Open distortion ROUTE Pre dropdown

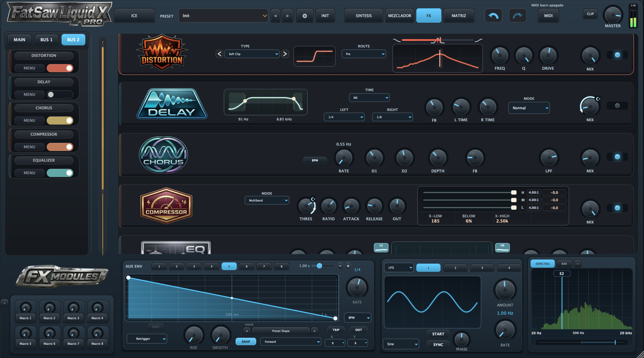[364, 54]
